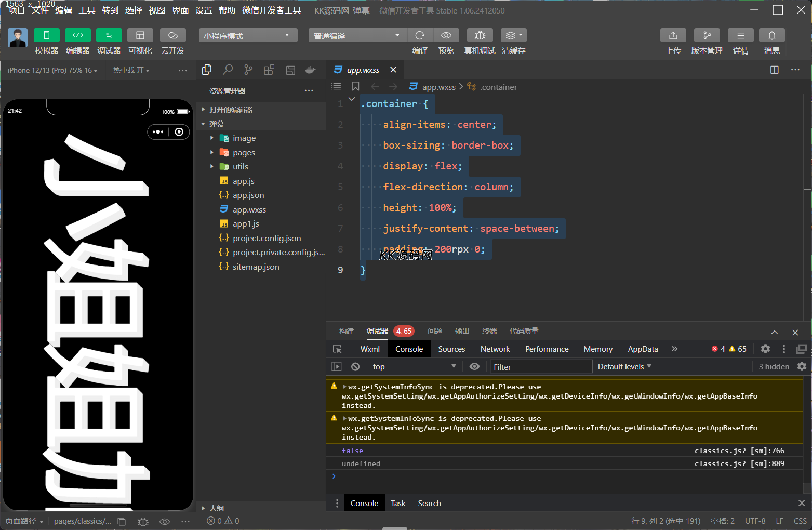Toggle the debugger panel button
Viewport: 812px width, 530px height.
pos(109,35)
